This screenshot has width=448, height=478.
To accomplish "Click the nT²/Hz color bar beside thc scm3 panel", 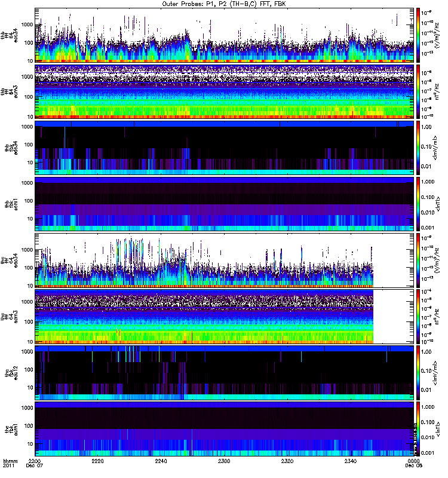I will (x=418, y=317).
